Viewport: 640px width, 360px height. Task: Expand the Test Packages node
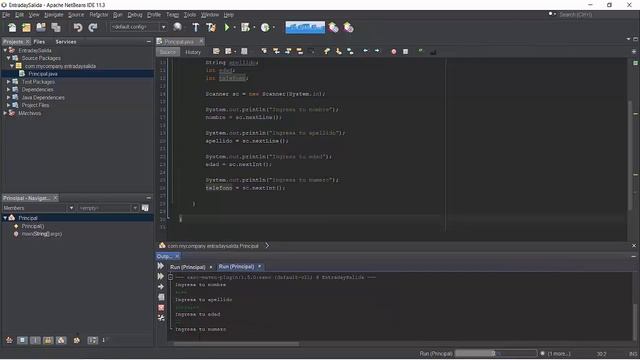(8, 82)
